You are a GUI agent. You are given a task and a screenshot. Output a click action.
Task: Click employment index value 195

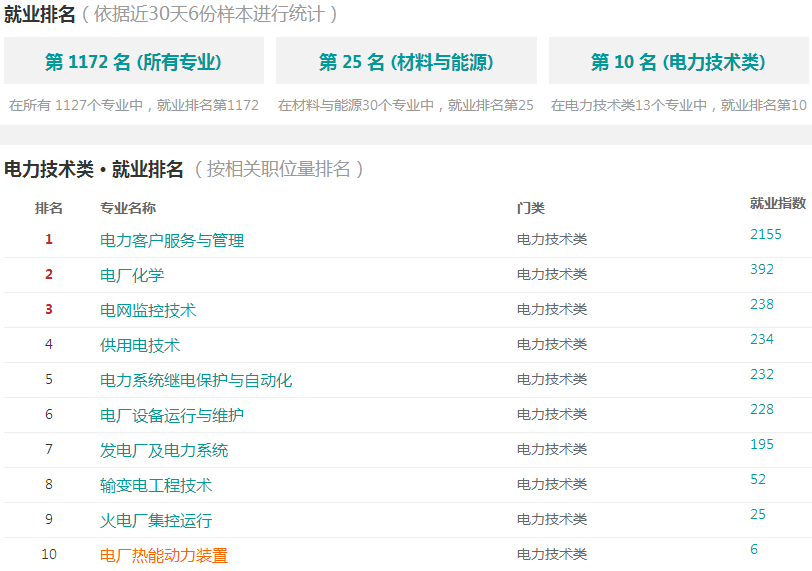(762, 445)
